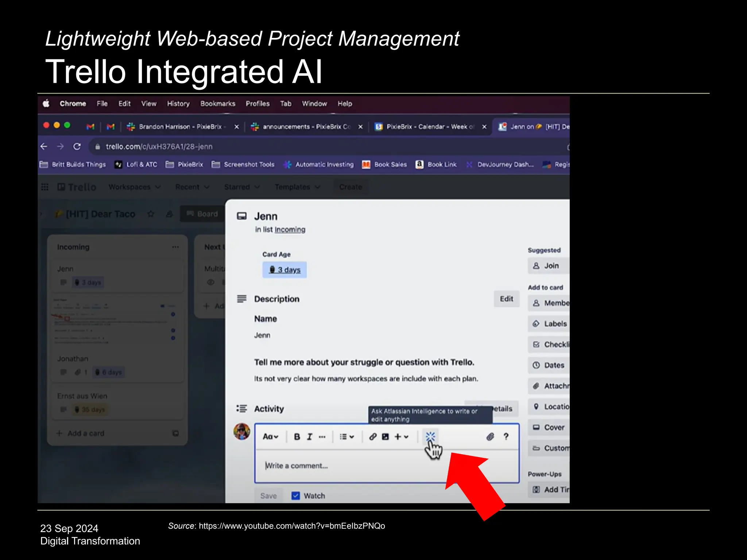747x560 pixels.
Task: Open more formatting options ellipsis
Action: coord(322,437)
